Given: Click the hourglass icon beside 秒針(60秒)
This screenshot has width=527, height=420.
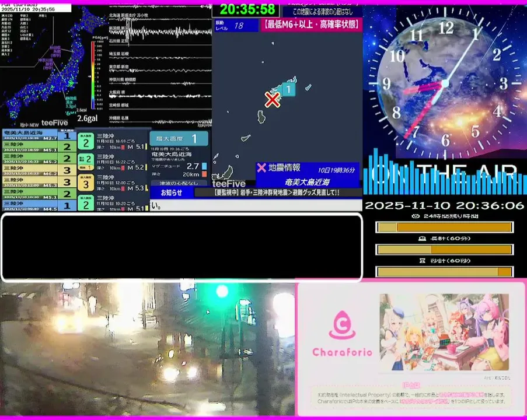Looking at the screenshot, I should (x=423, y=261).
